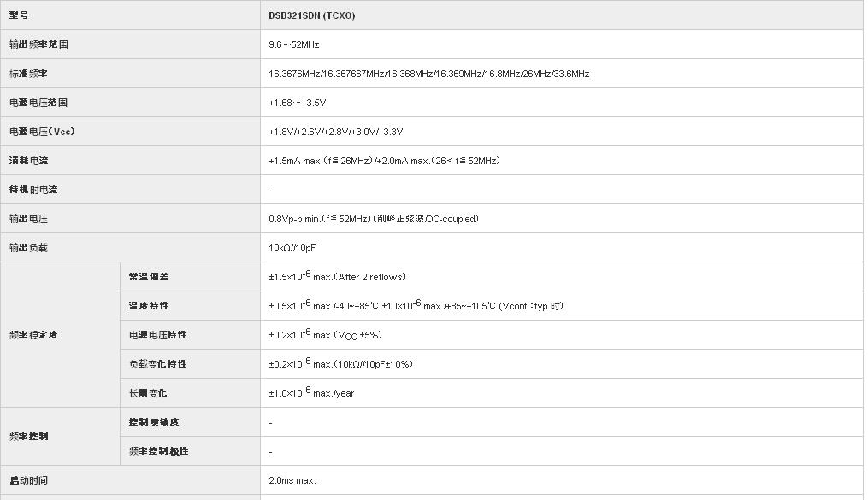Select the 输出频率范围 row label

(38, 44)
